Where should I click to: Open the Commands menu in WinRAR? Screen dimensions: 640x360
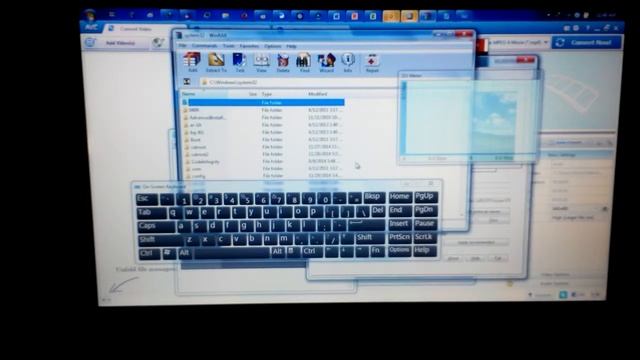coord(205,46)
